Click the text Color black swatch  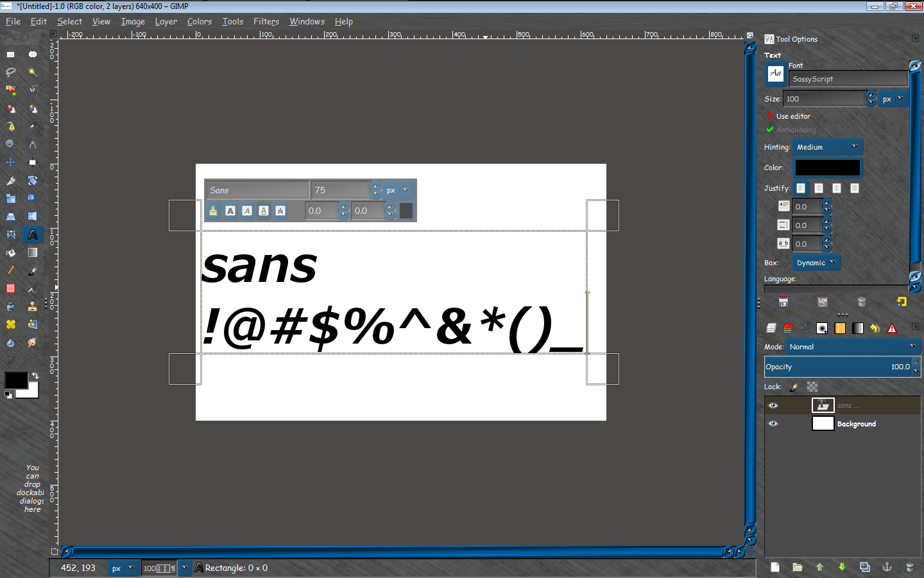(x=828, y=168)
